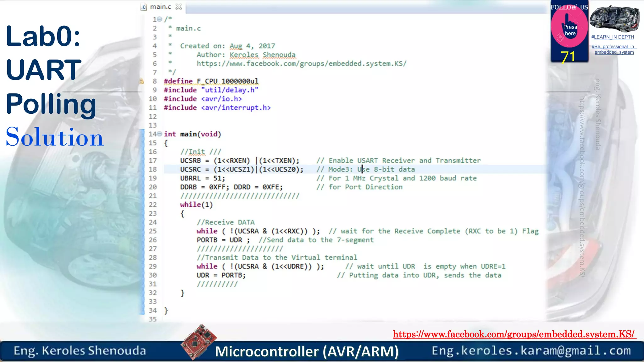Click the C file icon on main.c tab

pyautogui.click(x=144, y=7)
